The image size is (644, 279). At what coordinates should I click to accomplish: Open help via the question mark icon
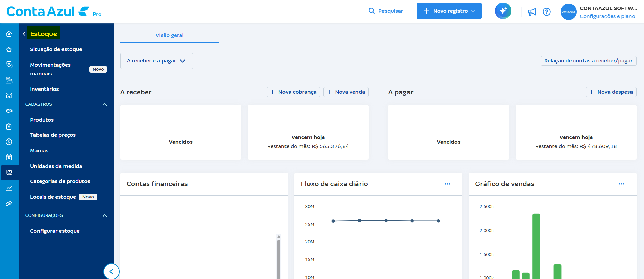tap(546, 12)
